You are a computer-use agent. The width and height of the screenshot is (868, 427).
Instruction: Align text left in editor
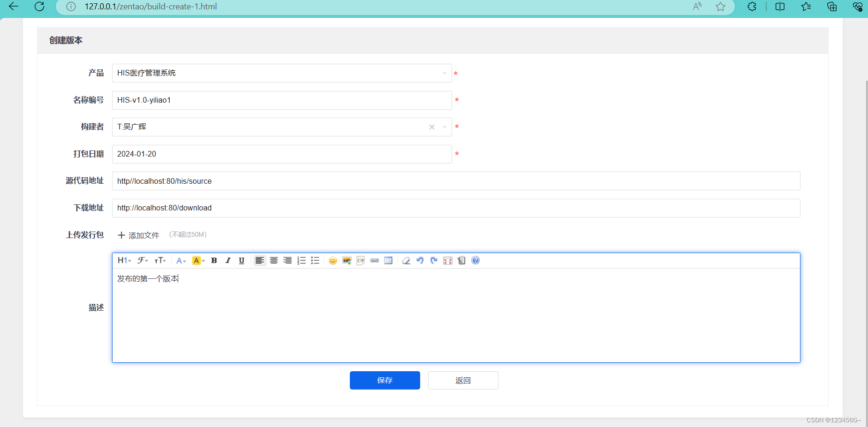point(259,261)
